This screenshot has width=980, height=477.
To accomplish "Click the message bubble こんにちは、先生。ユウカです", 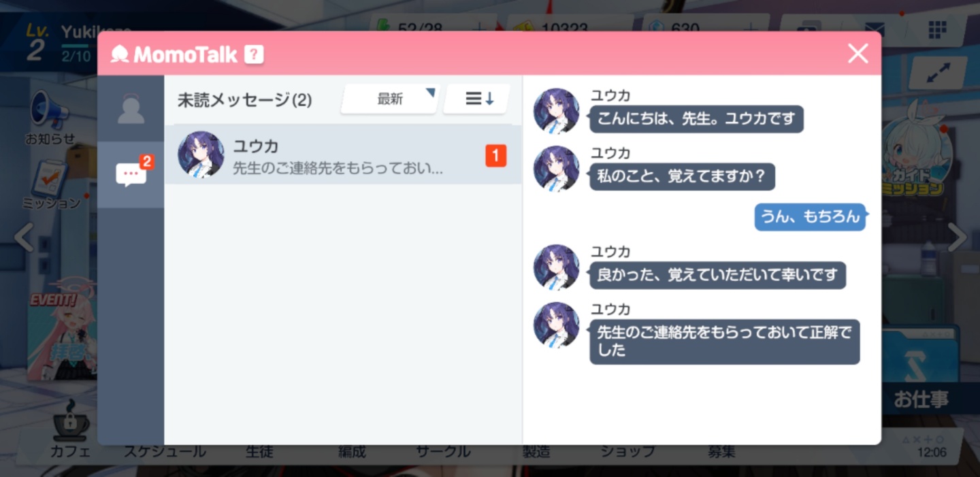I will click(x=696, y=119).
